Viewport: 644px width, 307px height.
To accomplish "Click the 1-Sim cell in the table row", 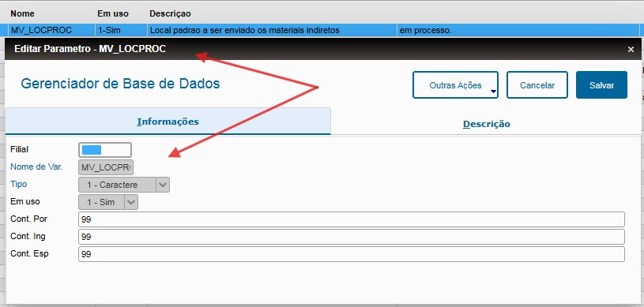I will (x=121, y=30).
